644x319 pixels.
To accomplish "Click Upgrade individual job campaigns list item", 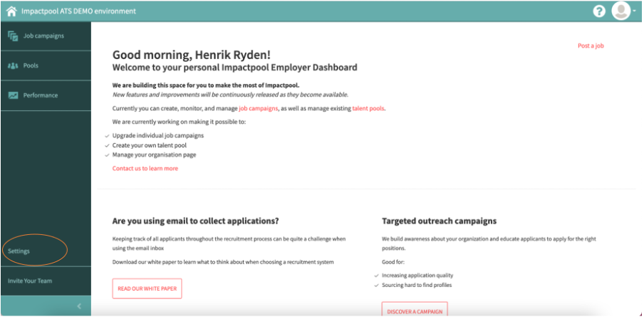I will point(158,135).
